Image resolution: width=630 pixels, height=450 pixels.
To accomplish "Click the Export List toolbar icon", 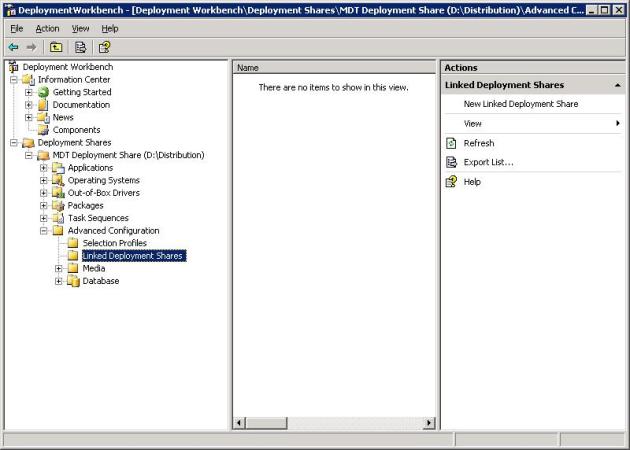I will click(80, 47).
